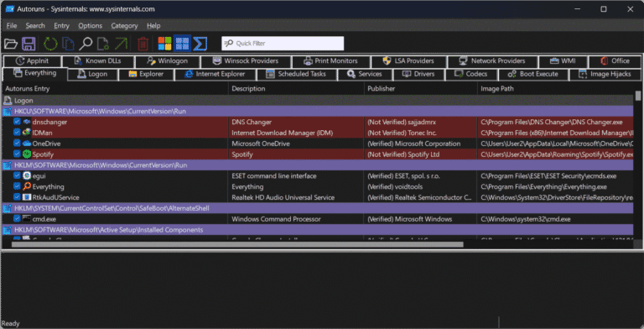Uncheck the IDMan checkbox

17,132
